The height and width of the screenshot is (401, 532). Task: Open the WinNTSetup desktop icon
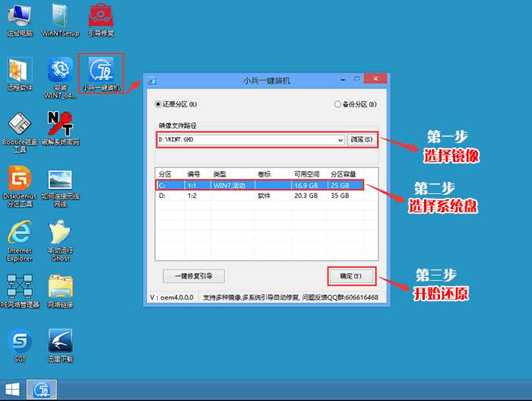[x=60, y=20]
